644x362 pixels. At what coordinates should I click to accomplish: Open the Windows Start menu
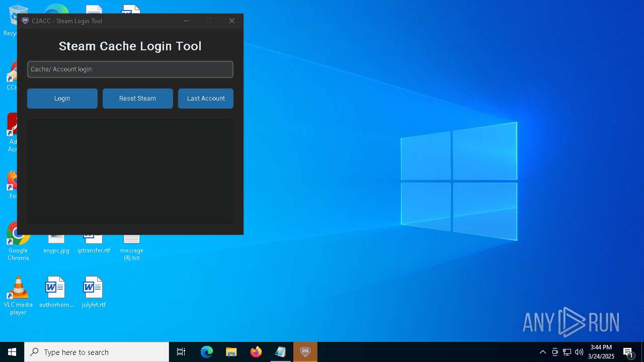point(12,352)
